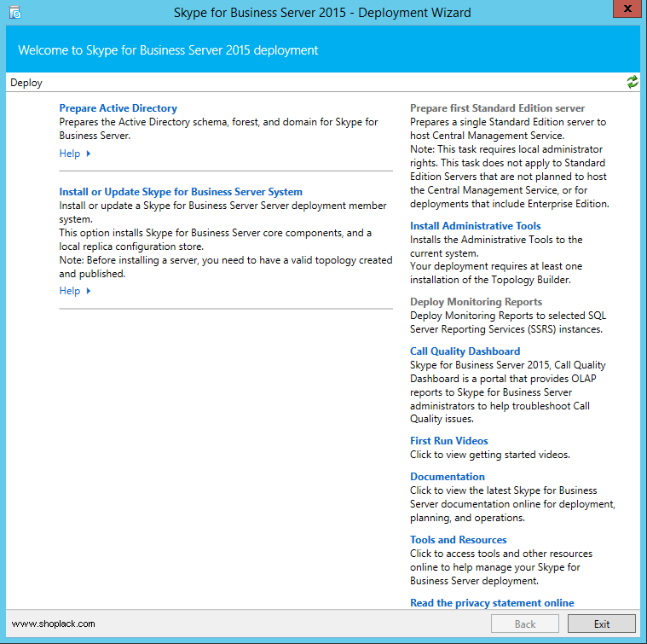The height and width of the screenshot is (644, 647).
Task: Click Help under Install or Update section
Action: 69,291
